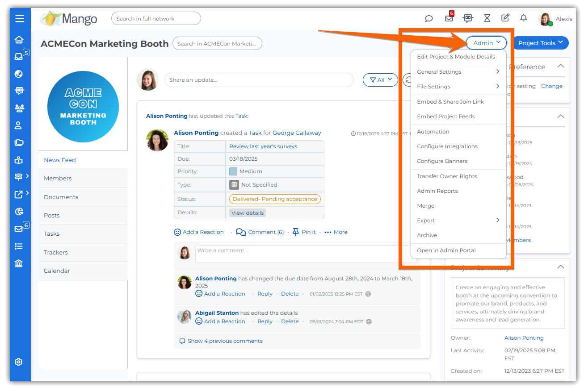
Task: Click the Share an update input field
Action: click(259, 80)
